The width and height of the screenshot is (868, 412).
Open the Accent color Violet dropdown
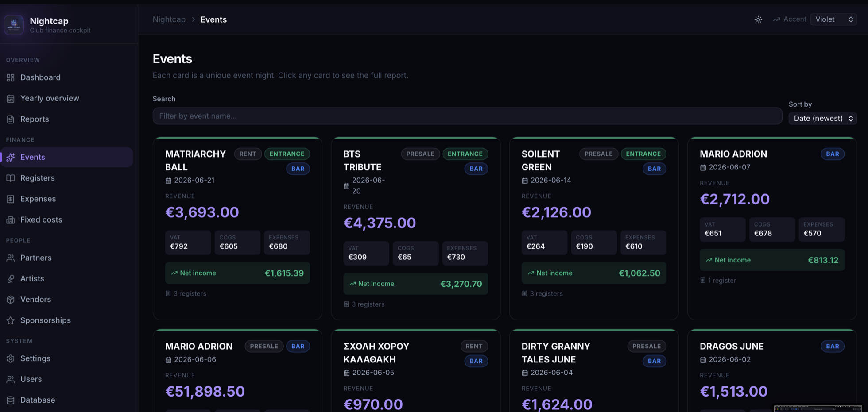(x=833, y=19)
